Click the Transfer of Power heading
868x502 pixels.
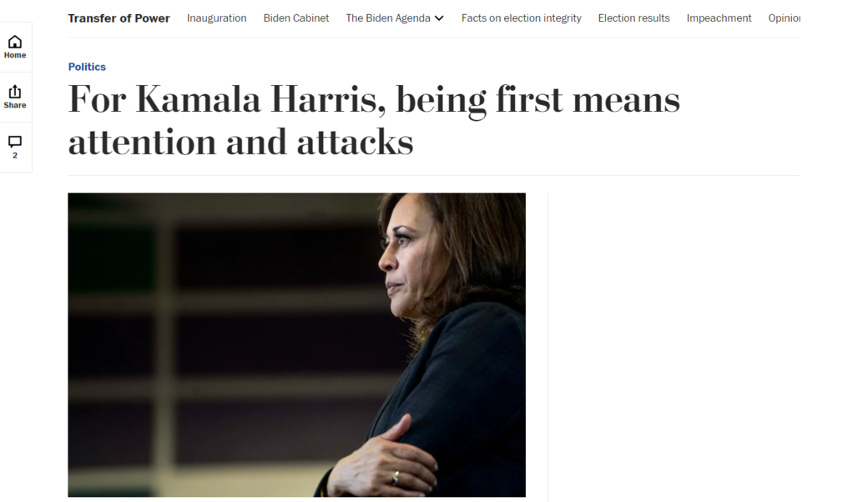pyautogui.click(x=119, y=18)
